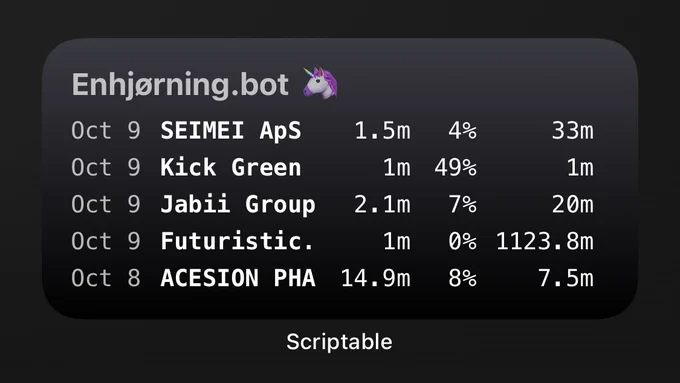Click the 14.9m amount for ACESION PHA

pyautogui.click(x=376, y=278)
